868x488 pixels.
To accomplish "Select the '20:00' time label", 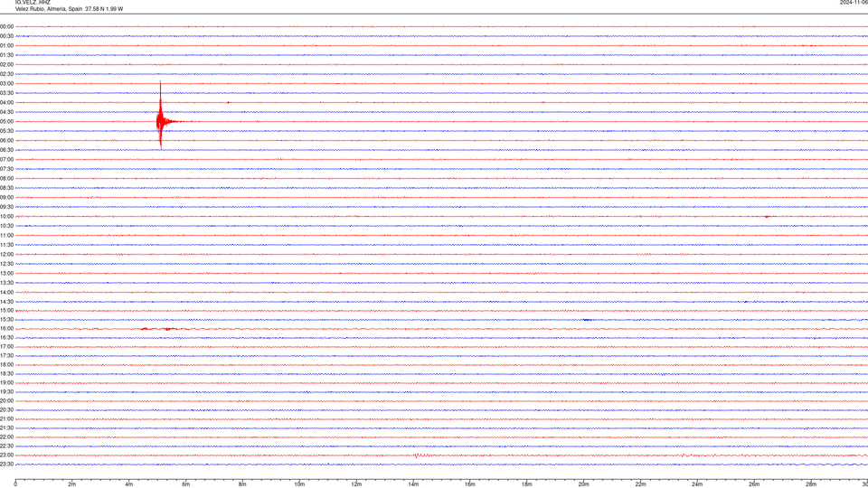I will click(x=6, y=401).
